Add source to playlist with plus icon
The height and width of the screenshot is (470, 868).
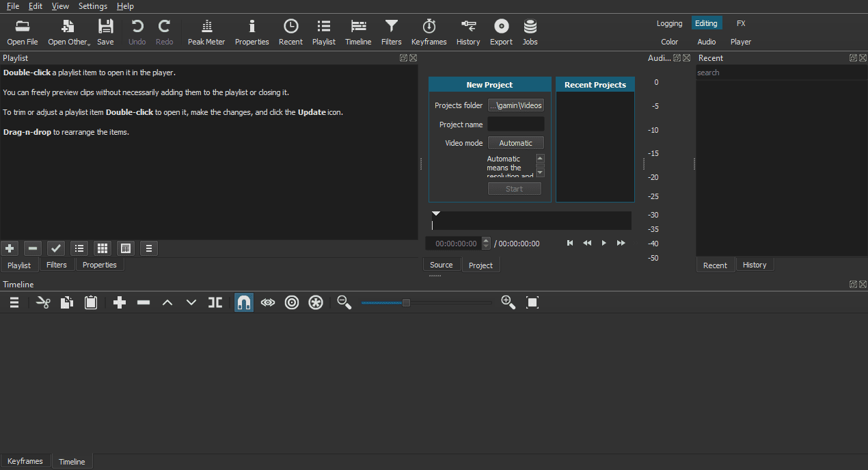10,248
